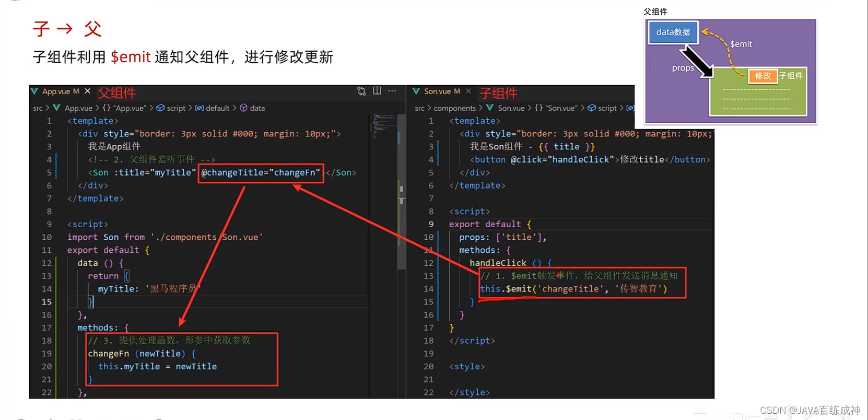Click the symbol icon before 'default' breadcrumb
This screenshot has height=420, width=868.
click(199, 108)
